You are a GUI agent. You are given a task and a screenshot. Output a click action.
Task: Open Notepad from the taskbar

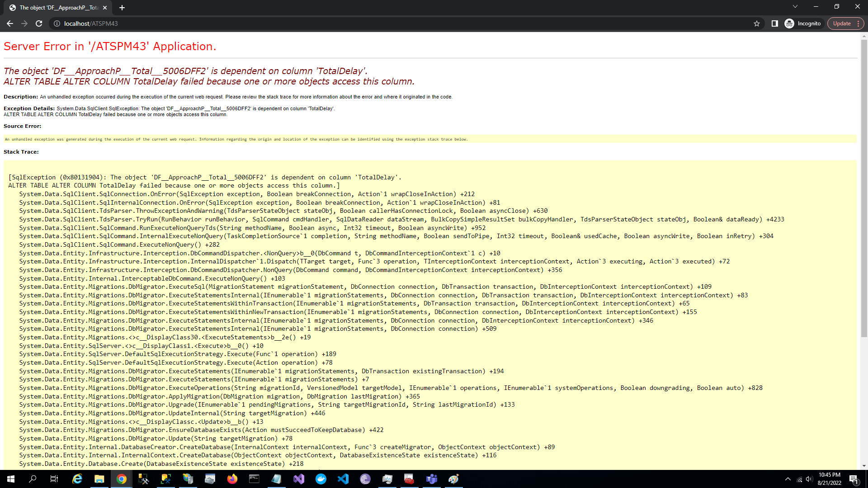(x=277, y=479)
